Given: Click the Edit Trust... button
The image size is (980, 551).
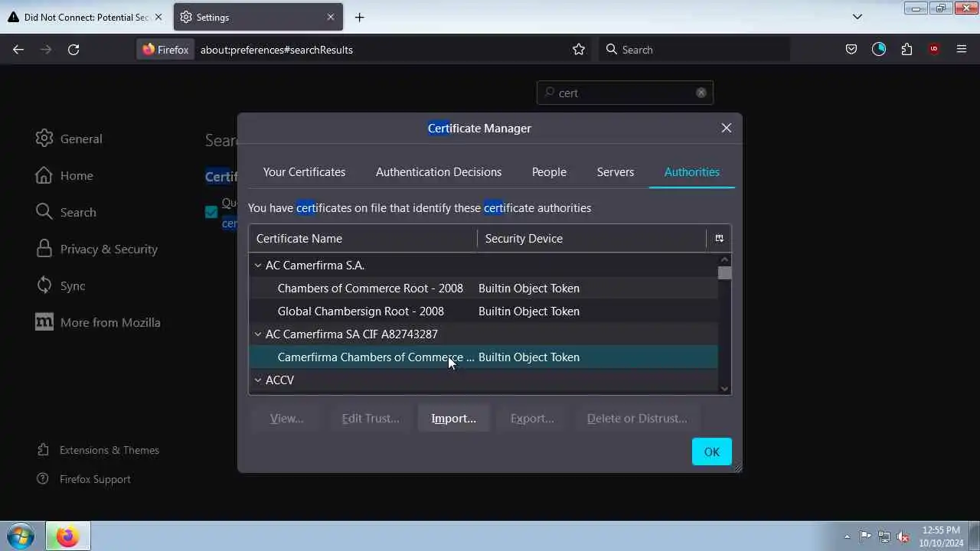Looking at the screenshot, I should click(x=371, y=419).
